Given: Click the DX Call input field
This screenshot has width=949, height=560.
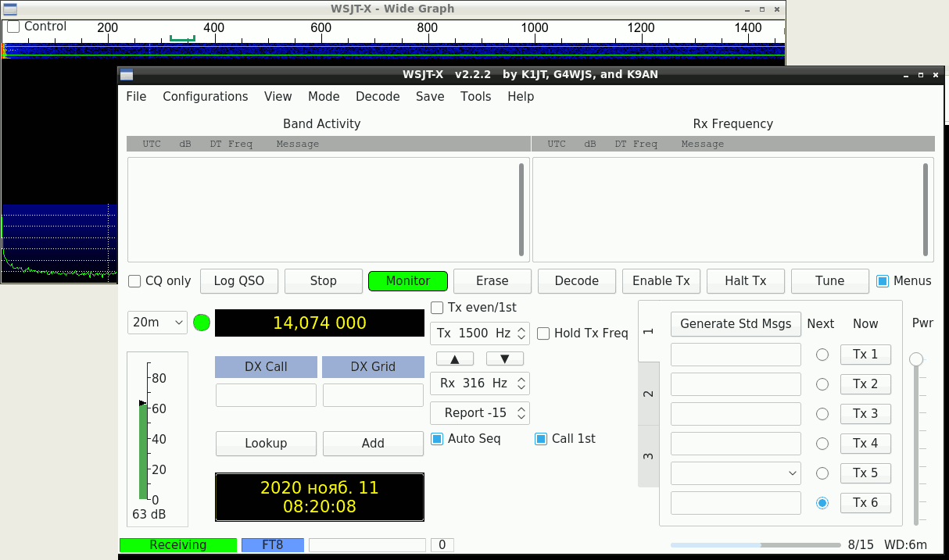Looking at the screenshot, I should click(266, 395).
